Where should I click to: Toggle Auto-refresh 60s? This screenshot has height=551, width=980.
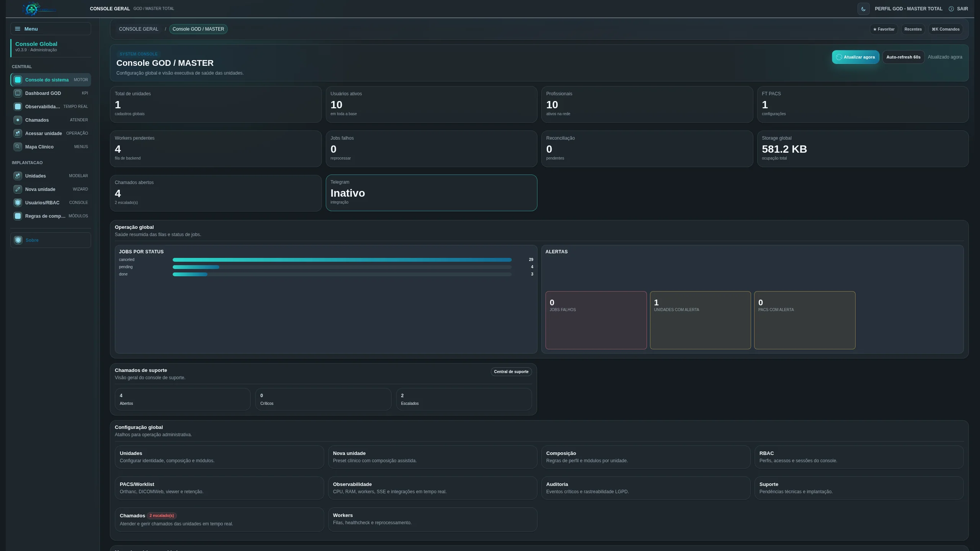click(903, 57)
